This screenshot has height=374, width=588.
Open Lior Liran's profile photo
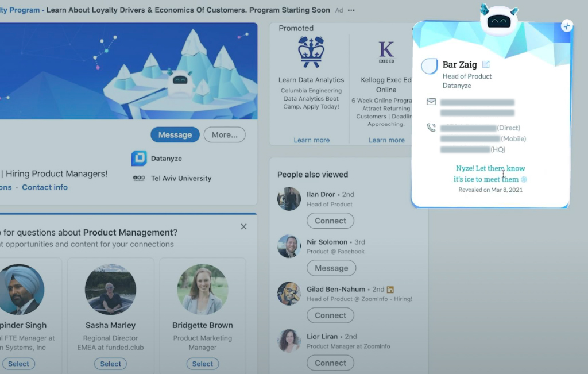click(289, 341)
